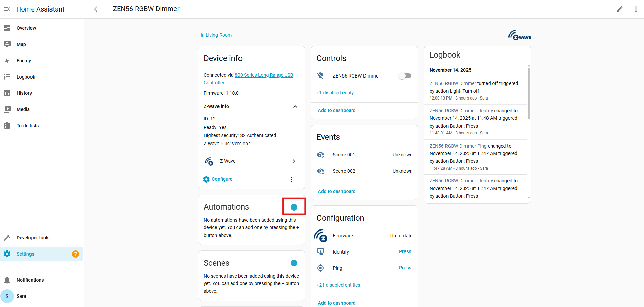This screenshot has height=307, width=644.
Task: Add a new scene with plus icon
Action: tap(294, 263)
